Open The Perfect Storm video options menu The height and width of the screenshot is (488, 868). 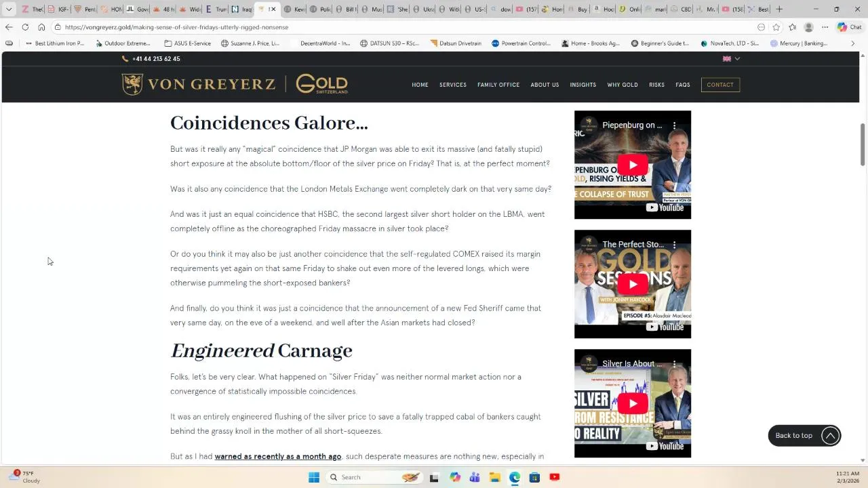click(x=675, y=245)
